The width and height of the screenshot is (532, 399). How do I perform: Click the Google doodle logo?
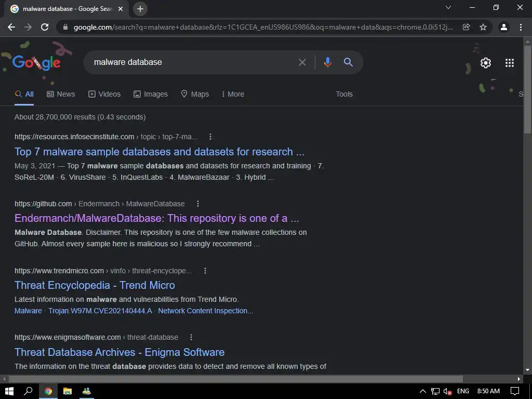click(36, 62)
